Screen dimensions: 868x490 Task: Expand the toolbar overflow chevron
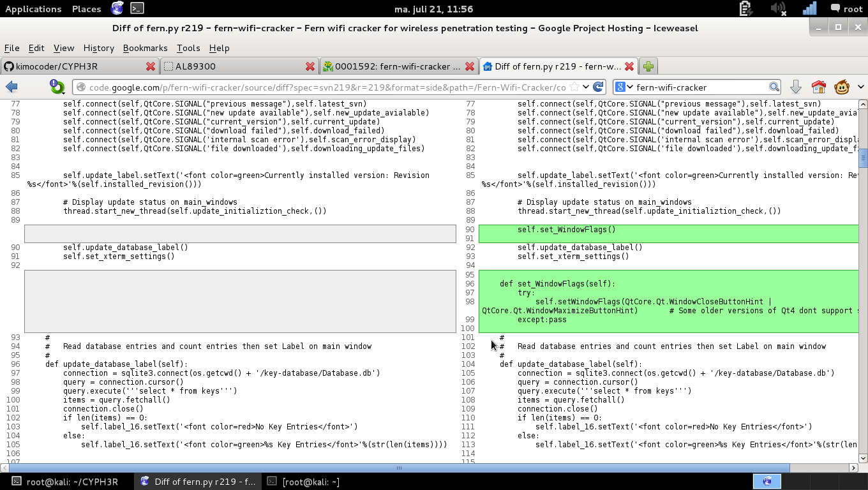[860, 87]
